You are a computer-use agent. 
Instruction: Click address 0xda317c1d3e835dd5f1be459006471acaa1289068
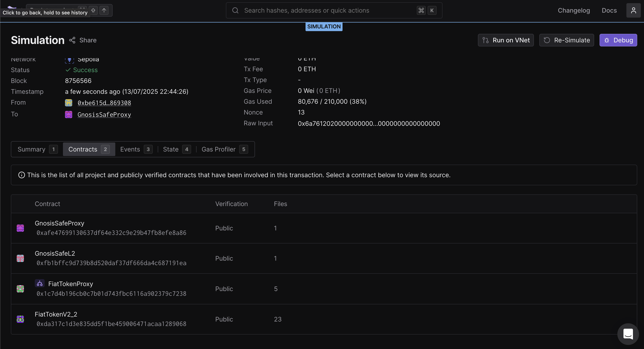click(x=111, y=324)
